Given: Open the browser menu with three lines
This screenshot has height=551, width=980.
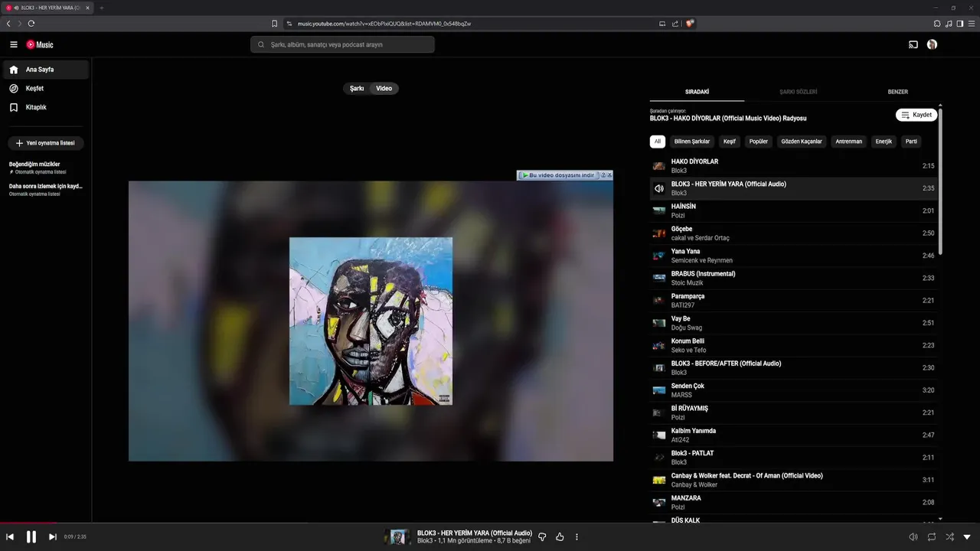Looking at the screenshot, I should 972,24.
